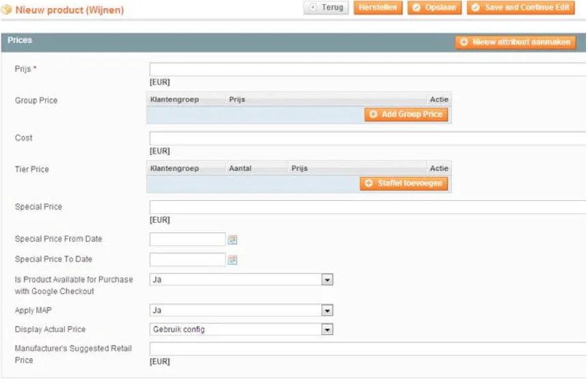Save product with Opslaan button
Screen dimensions: 588x382
point(435,8)
